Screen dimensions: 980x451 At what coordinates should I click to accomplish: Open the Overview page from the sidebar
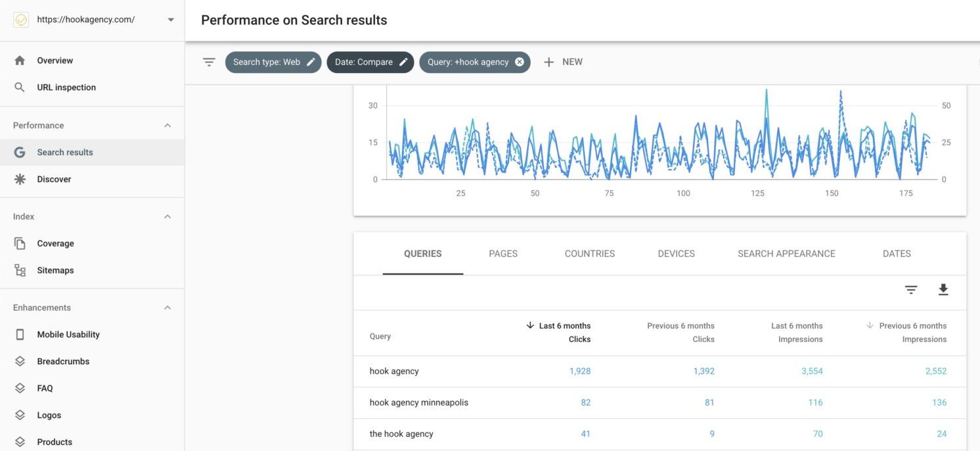[x=55, y=60]
